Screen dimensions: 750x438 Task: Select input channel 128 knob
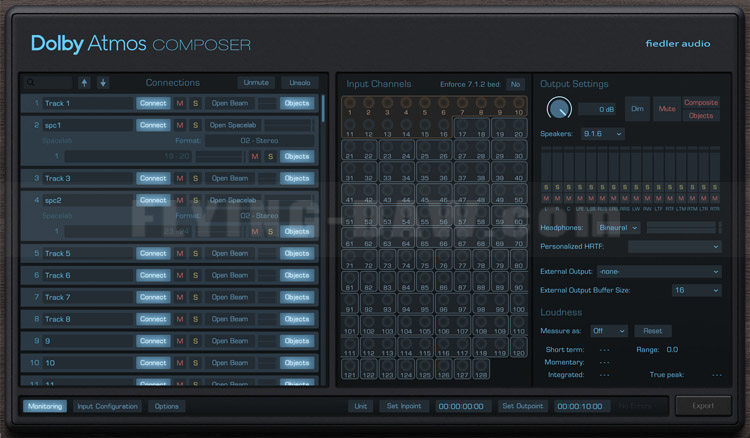481,366
